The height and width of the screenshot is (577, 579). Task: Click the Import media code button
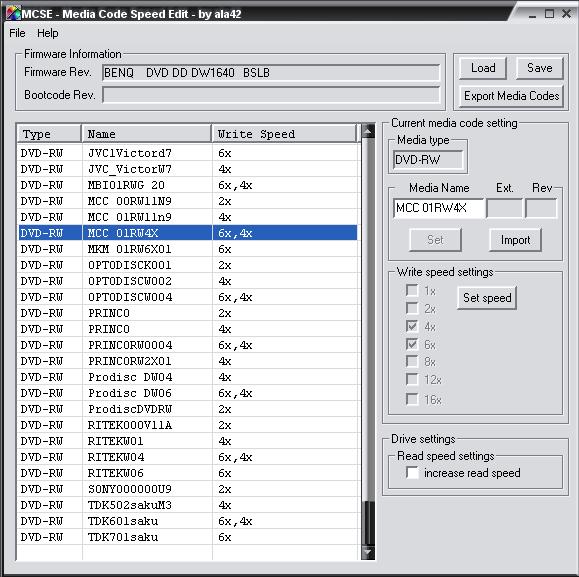[515, 240]
